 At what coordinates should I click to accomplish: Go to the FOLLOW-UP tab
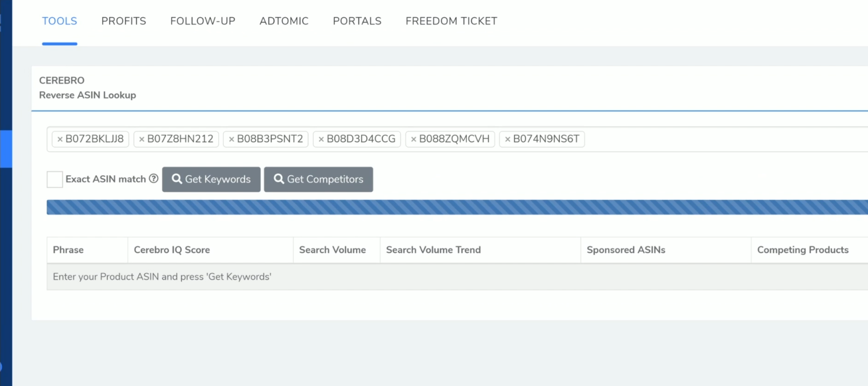point(202,21)
